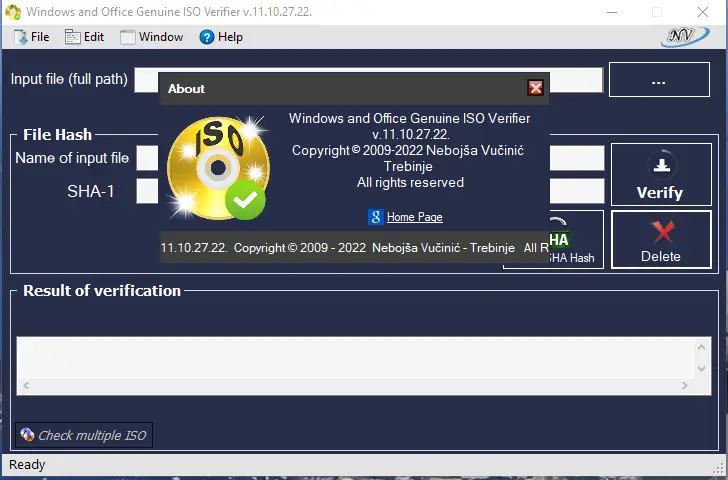Viewport: 728px width, 480px height.
Task: Open the Edit menu
Action: [84, 37]
